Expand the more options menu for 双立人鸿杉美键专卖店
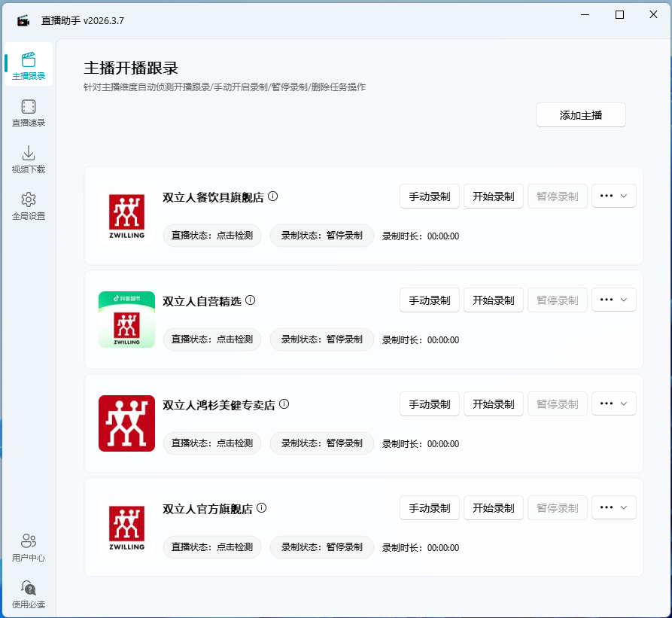This screenshot has height=618, width=672. pos(613,403)
